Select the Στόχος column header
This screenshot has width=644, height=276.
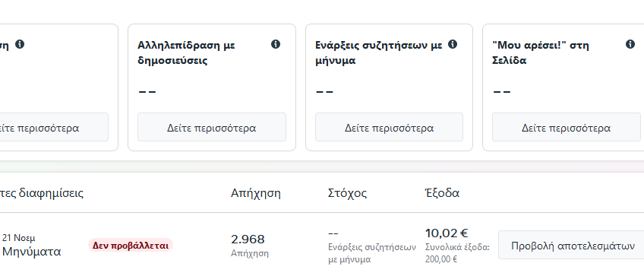348,193
